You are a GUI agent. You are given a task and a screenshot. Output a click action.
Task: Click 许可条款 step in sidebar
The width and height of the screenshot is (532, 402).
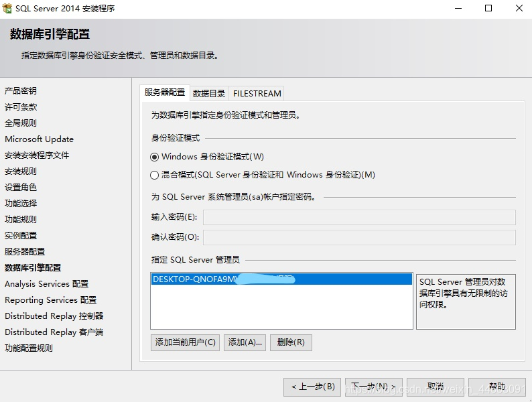(21, 107)
